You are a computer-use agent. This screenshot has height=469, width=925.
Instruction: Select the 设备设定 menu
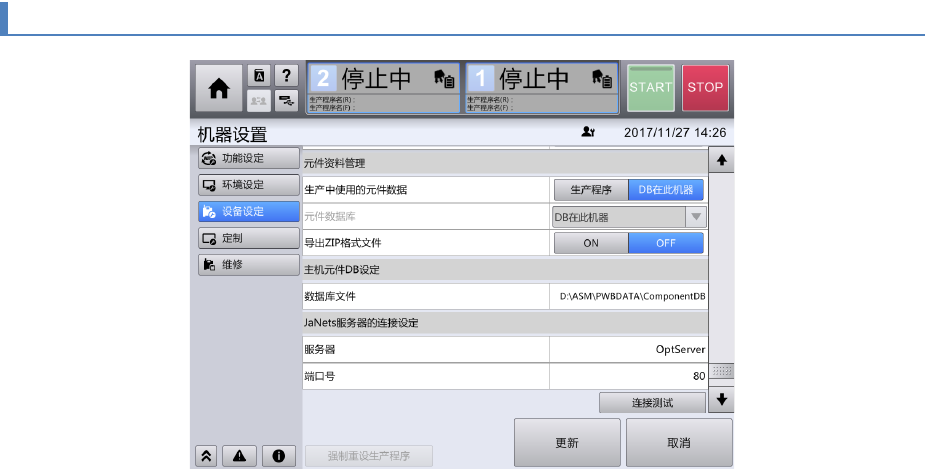pyautogui.click(x=249, y=211)
